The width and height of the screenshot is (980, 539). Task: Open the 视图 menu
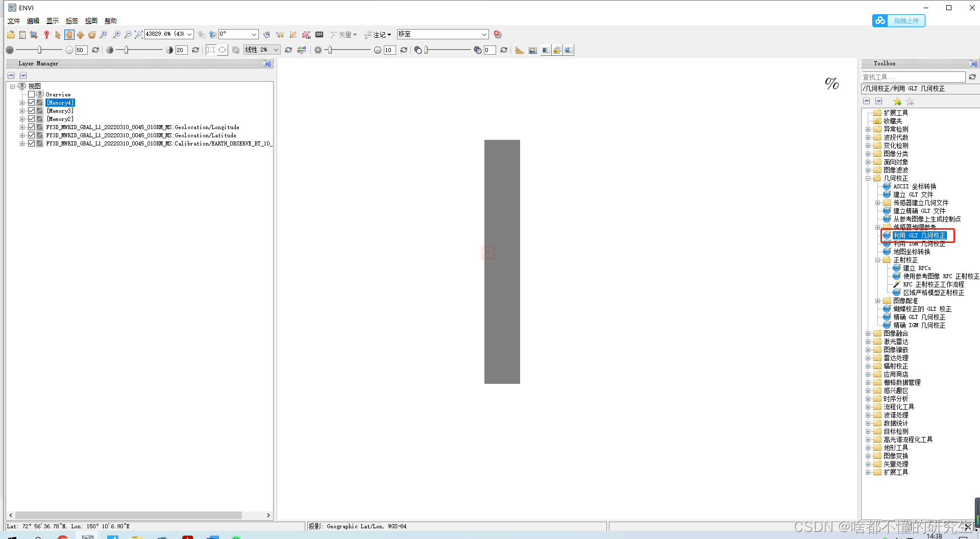(x=91, y=21)
